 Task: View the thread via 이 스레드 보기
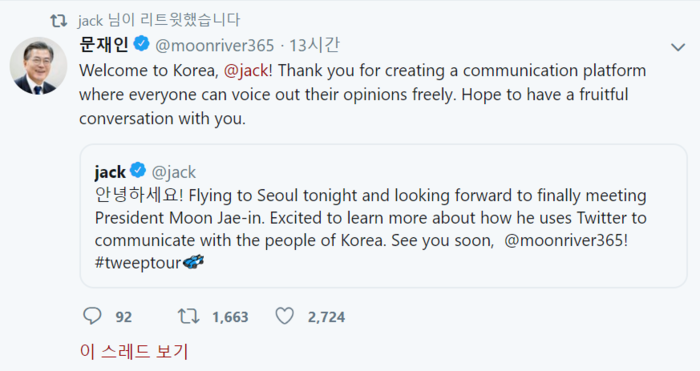click(134, 351)
